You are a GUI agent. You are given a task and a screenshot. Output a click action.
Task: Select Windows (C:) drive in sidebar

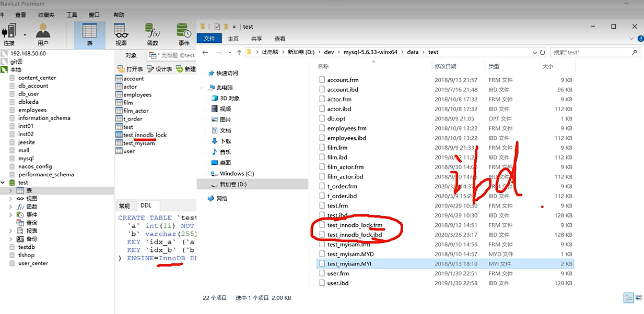pyautogui.click(x=237, y=173)
